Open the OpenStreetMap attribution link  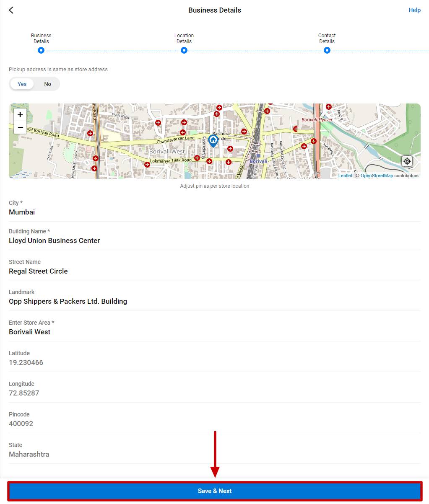coord(377,176)
